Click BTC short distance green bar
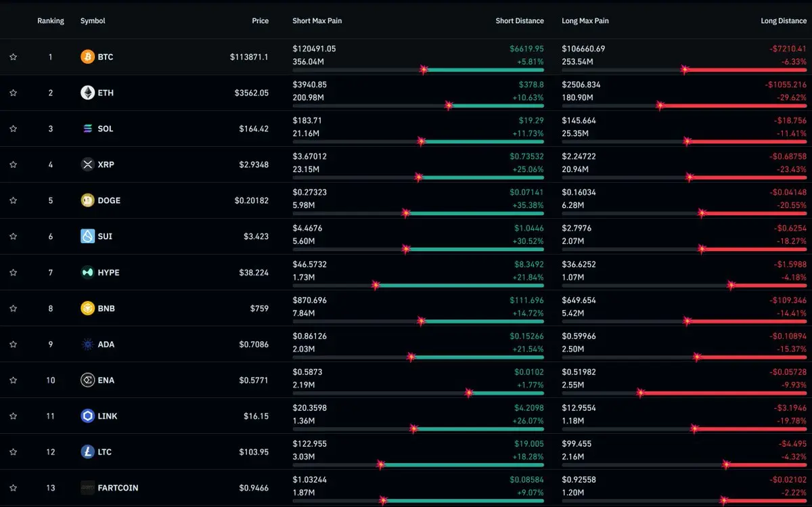 pos(484,70)
